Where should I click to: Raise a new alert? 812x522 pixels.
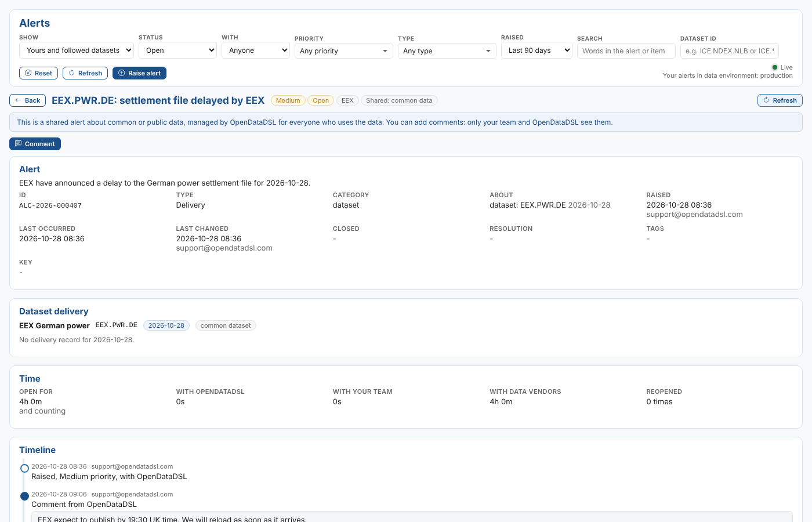click(x=139, y=73)
